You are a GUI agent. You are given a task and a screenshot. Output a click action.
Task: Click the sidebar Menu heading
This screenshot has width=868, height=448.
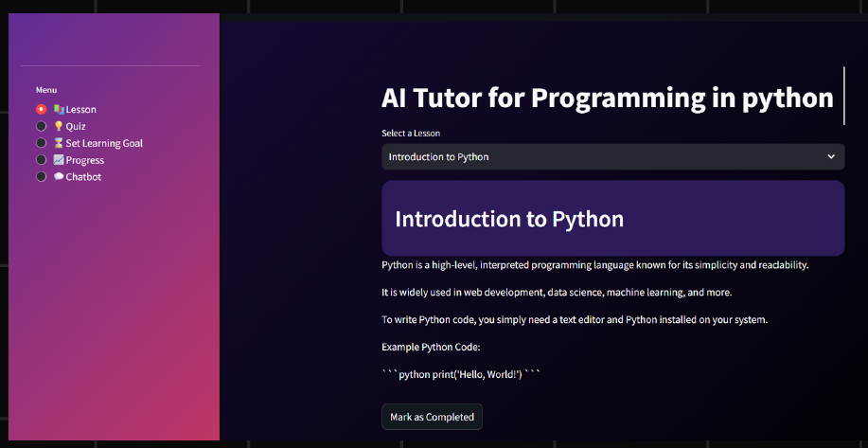tap(46, 90)
